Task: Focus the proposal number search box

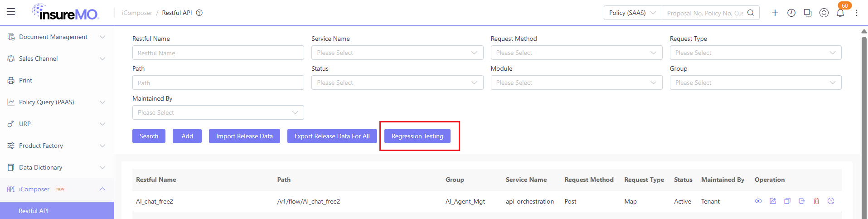Action: (x=705, y=13)
